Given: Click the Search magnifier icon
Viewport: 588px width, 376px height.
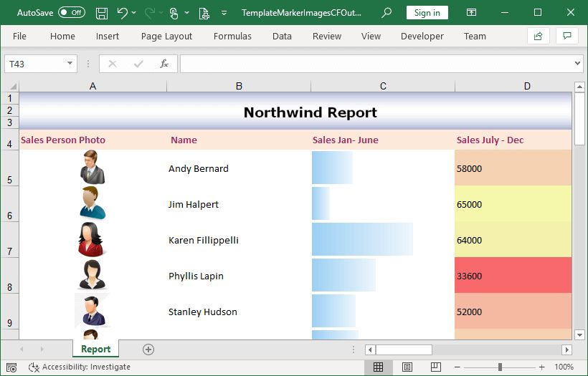Looking at the screenshot, I should tap(387, 13).
